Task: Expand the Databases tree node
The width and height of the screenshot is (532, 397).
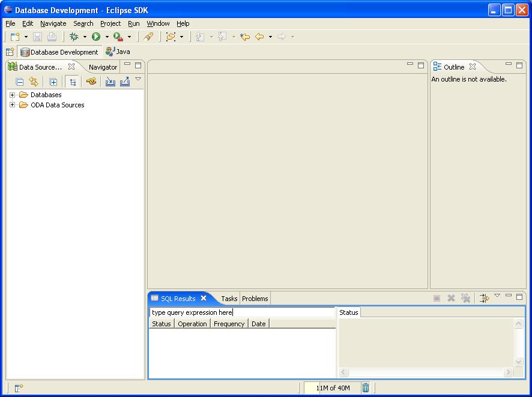Action: coord(12,95)
